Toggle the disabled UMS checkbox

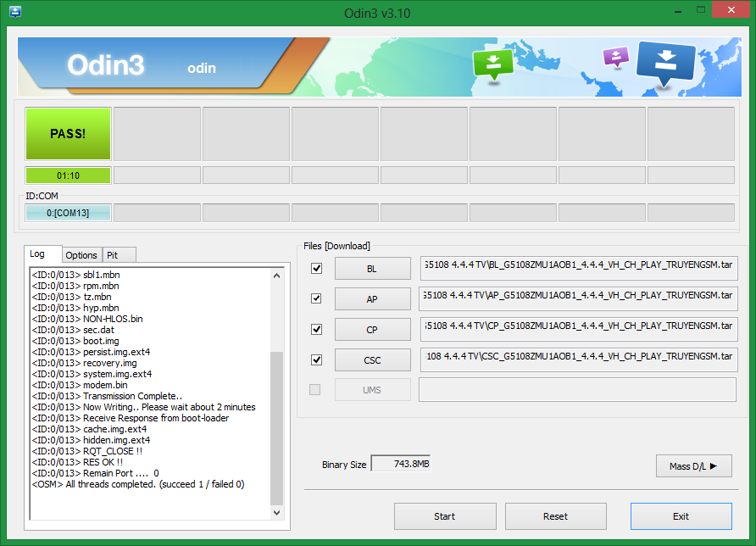314,389
